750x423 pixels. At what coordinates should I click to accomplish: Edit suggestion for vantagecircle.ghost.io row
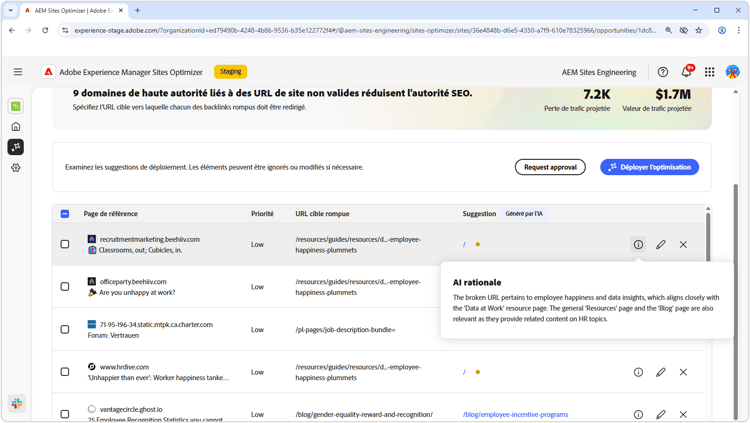coord(661,414)
